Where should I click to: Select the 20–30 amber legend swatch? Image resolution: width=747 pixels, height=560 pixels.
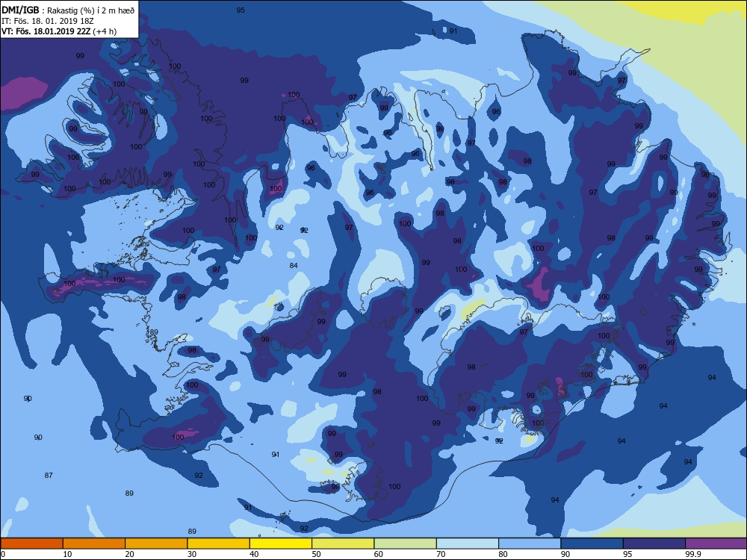pyautogui.click(x=156, y=544)
